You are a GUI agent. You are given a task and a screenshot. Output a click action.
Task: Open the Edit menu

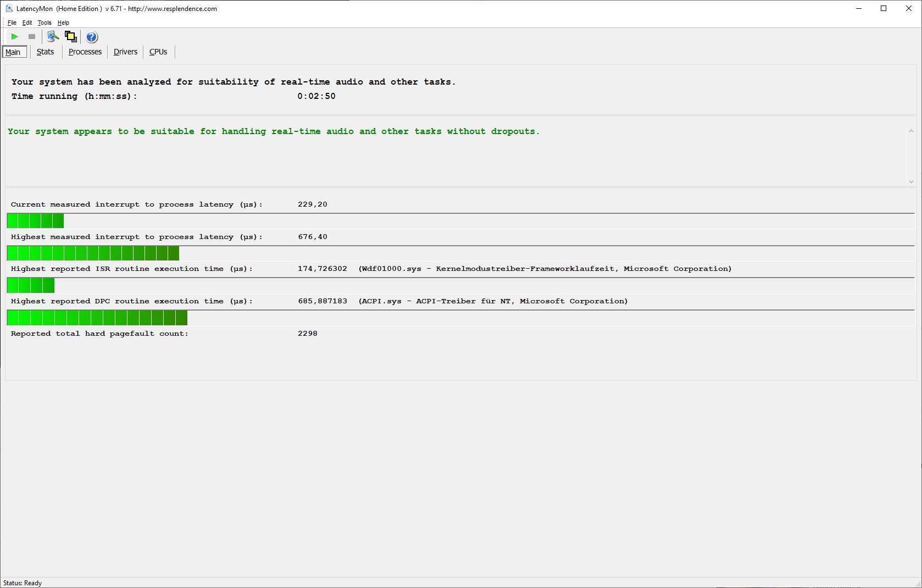coord(27,23)
